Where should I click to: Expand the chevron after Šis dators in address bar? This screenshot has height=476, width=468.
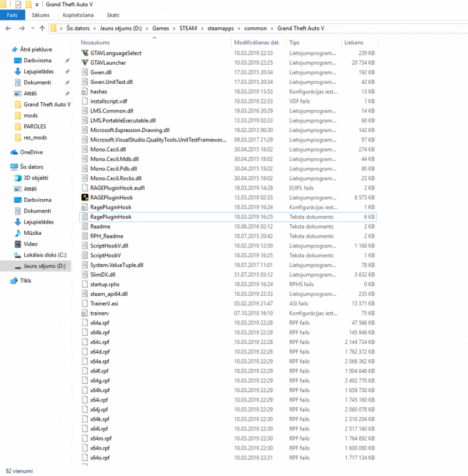click(x=95, y=29)
